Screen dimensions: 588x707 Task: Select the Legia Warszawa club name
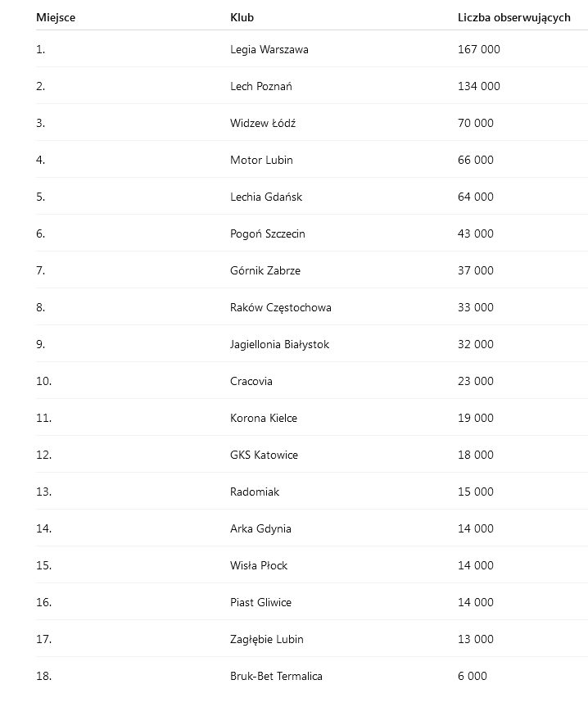269,49
